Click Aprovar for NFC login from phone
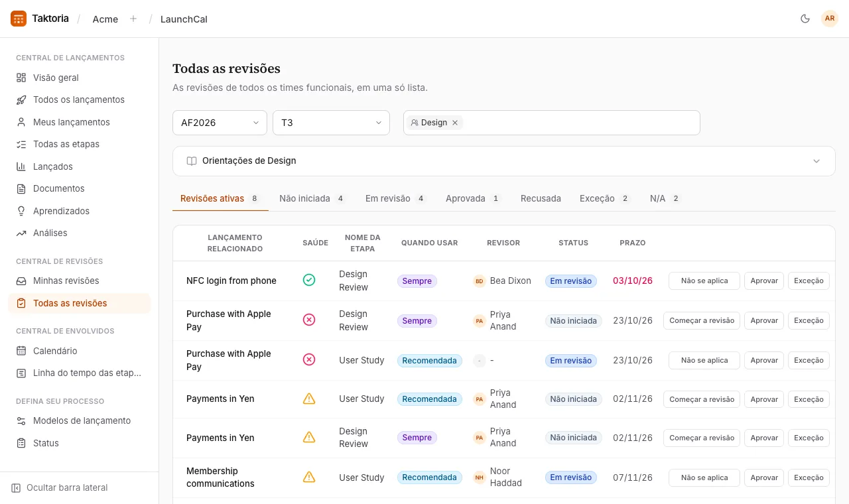 tap(764, 281)
